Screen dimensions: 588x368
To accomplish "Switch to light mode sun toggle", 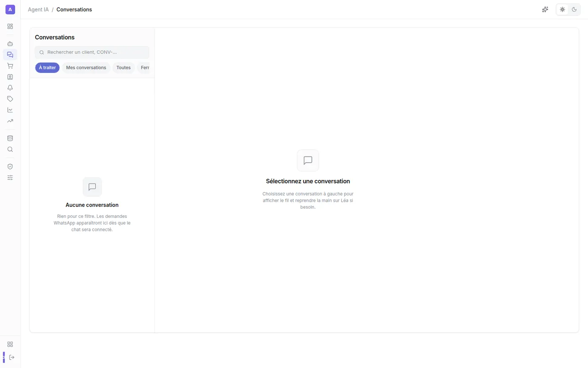I will point(562,9).
